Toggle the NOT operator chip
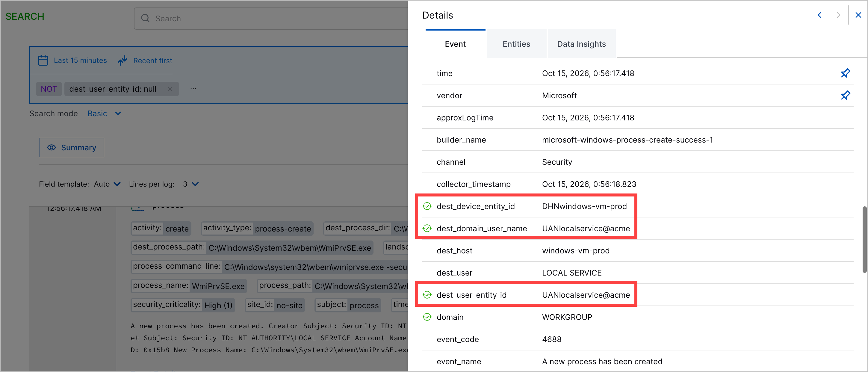 [x=49, y=89]
